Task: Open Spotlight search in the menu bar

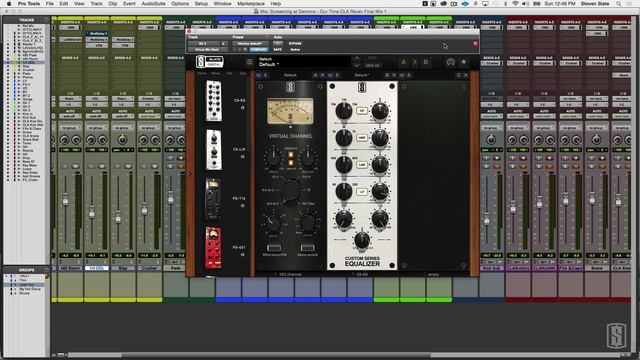Action: coord(619,4)
